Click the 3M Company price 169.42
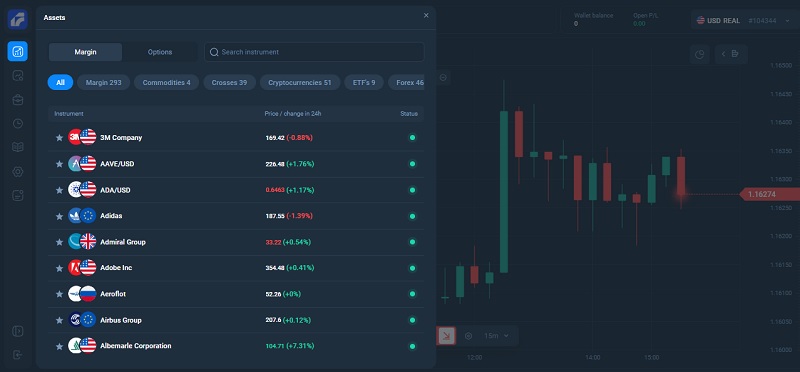Image resolution: width=800 pixels, height=372 pixels. tap(275, 138)
